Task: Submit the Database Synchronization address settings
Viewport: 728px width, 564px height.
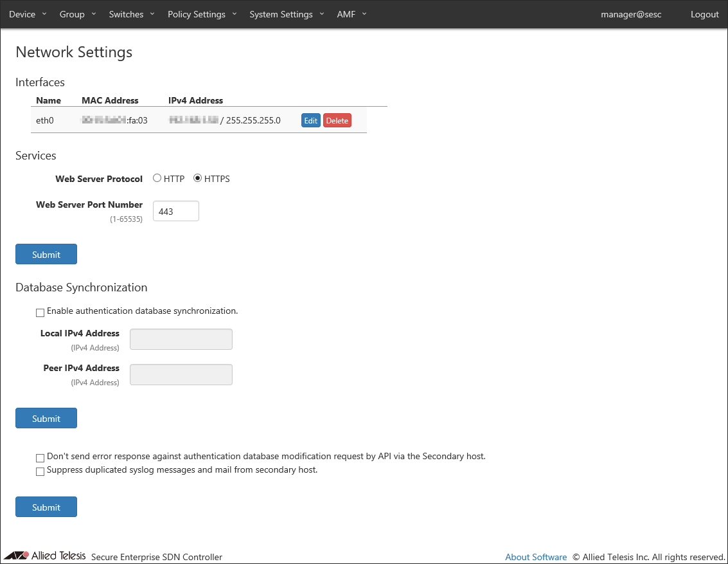Action: pos(46,418)
